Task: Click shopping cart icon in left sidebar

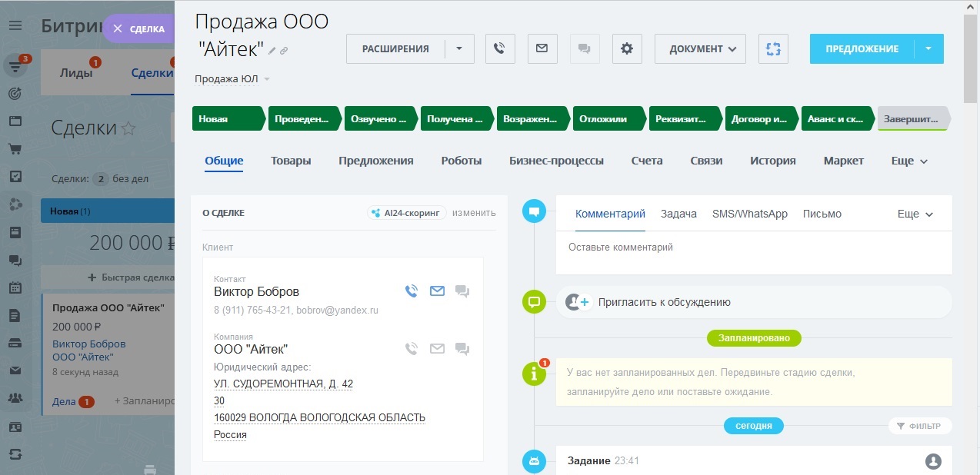Action: (15, 148)
